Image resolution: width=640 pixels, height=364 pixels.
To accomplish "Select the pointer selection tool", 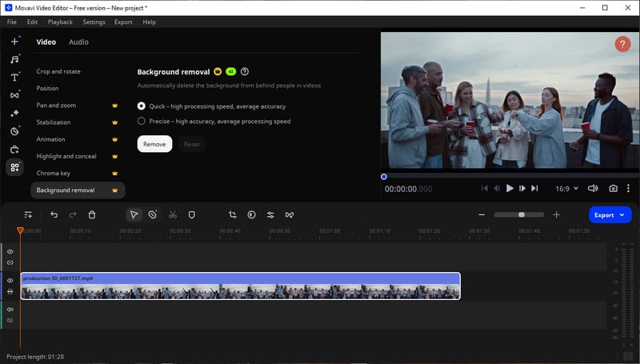I will click(134, 214).
